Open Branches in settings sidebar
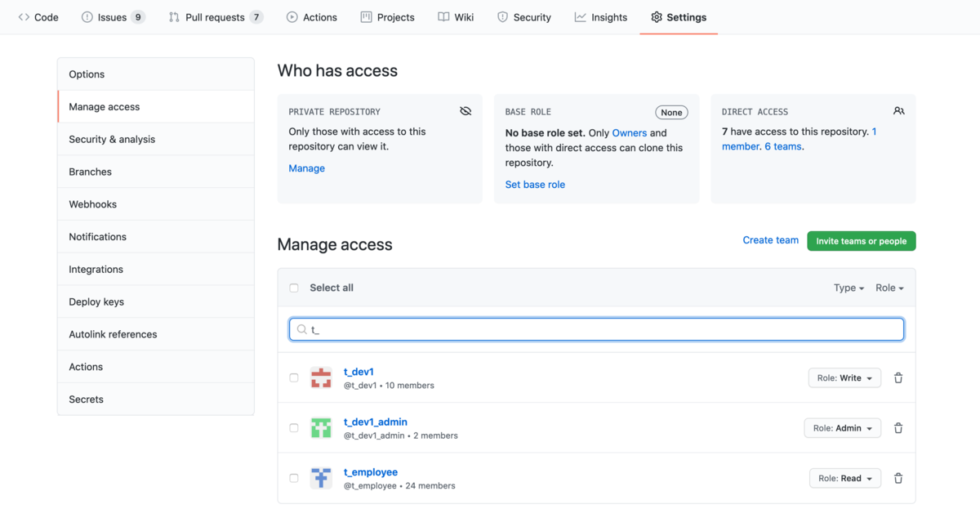 pyautogui.click(x=90, y=172)
